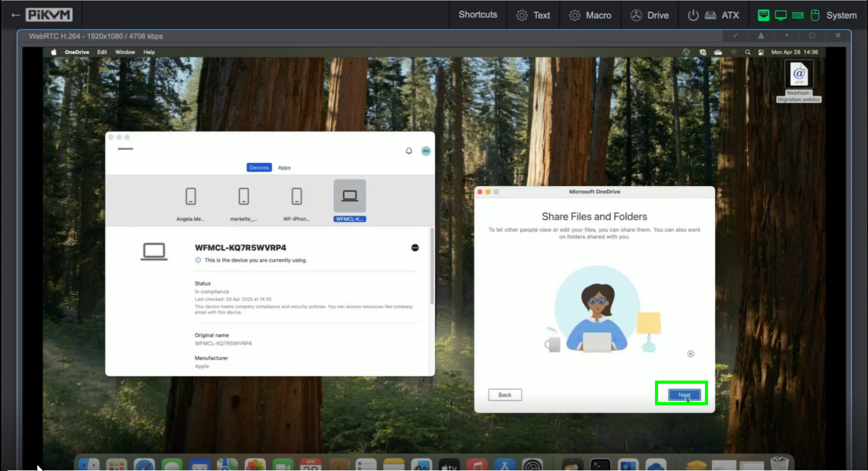Select the Webfleet-Migration.webloc desktop file
Image resolution: width=868 pixels, height=471 pixels.
coord(799,80)
